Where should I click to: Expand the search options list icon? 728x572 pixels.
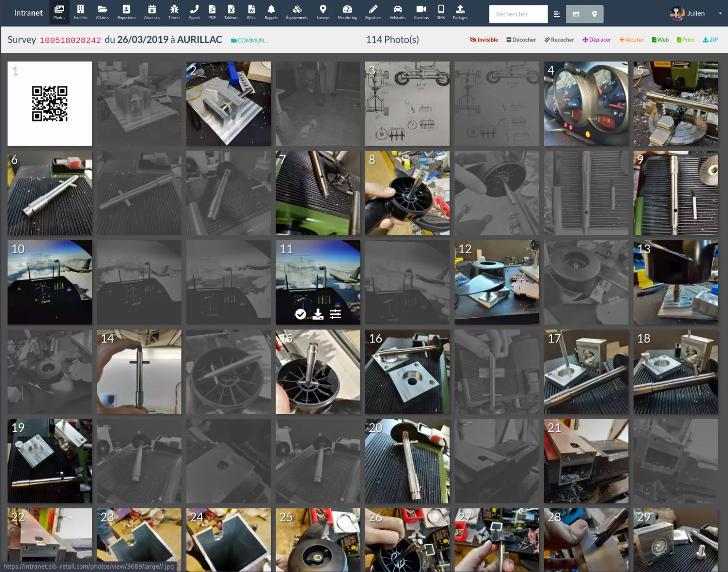point(557,14)
